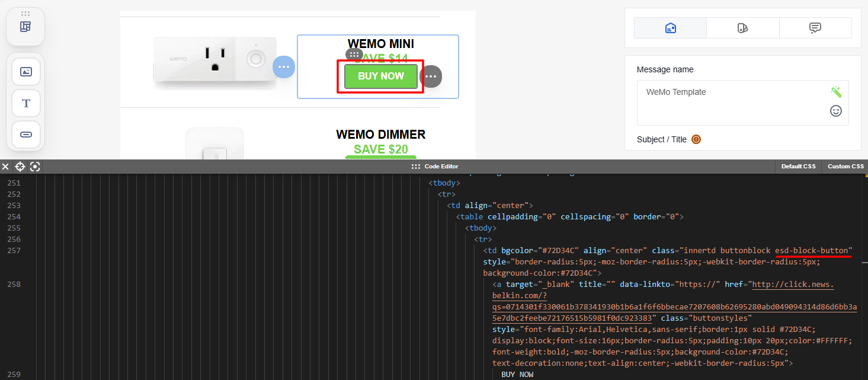Click the orange warning icon by Subject / Title
Screen dimensions: 868x380
click(x=696, y=139)
